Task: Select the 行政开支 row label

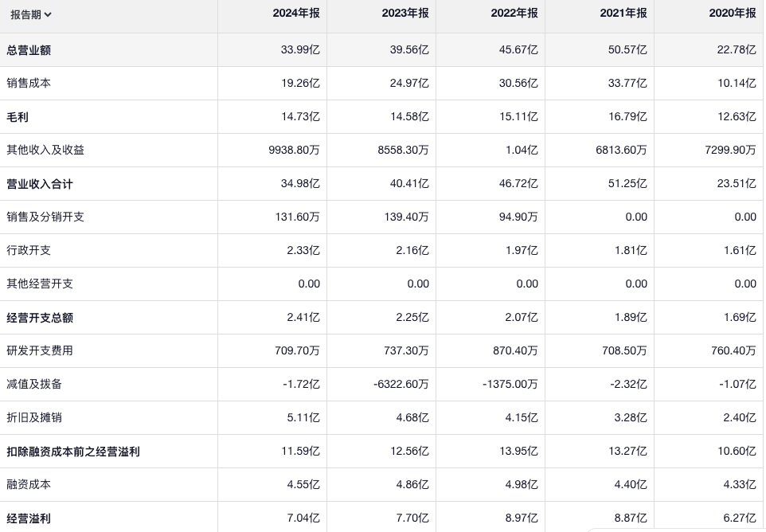Action: click(29, 250)
